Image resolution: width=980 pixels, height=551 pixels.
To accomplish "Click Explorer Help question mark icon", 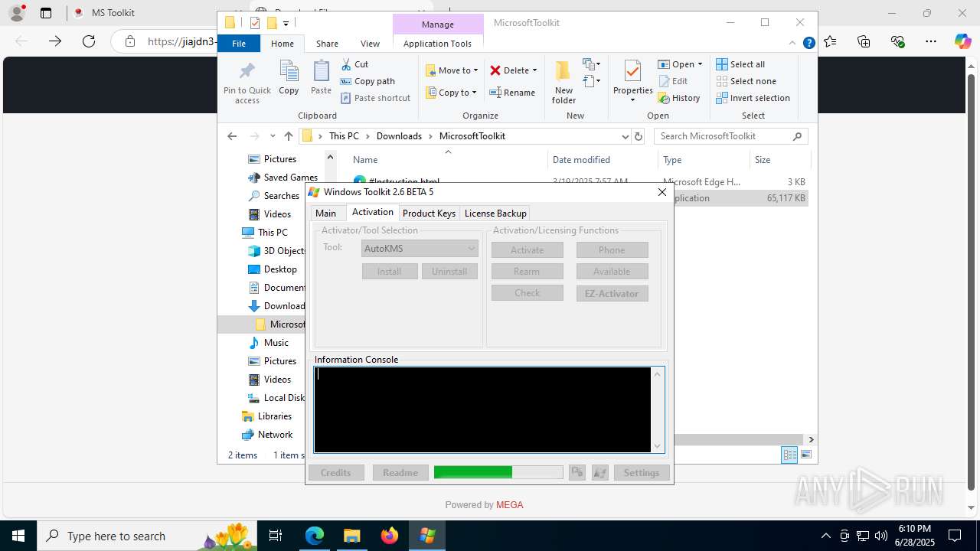I will [808, 44].
